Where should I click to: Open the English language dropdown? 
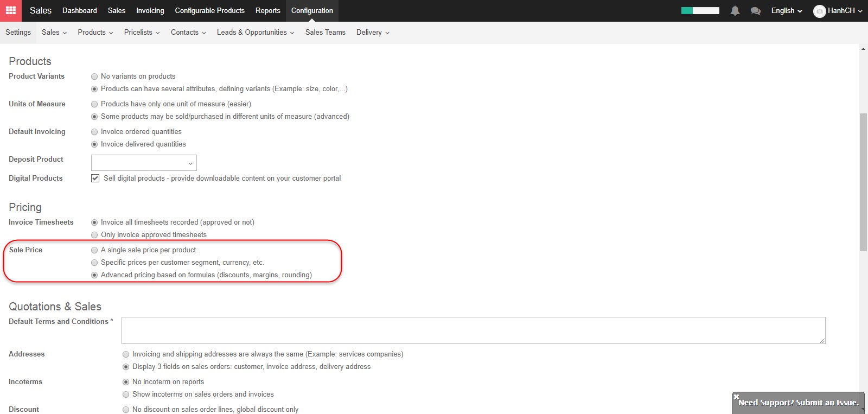(x=787, y=11)
